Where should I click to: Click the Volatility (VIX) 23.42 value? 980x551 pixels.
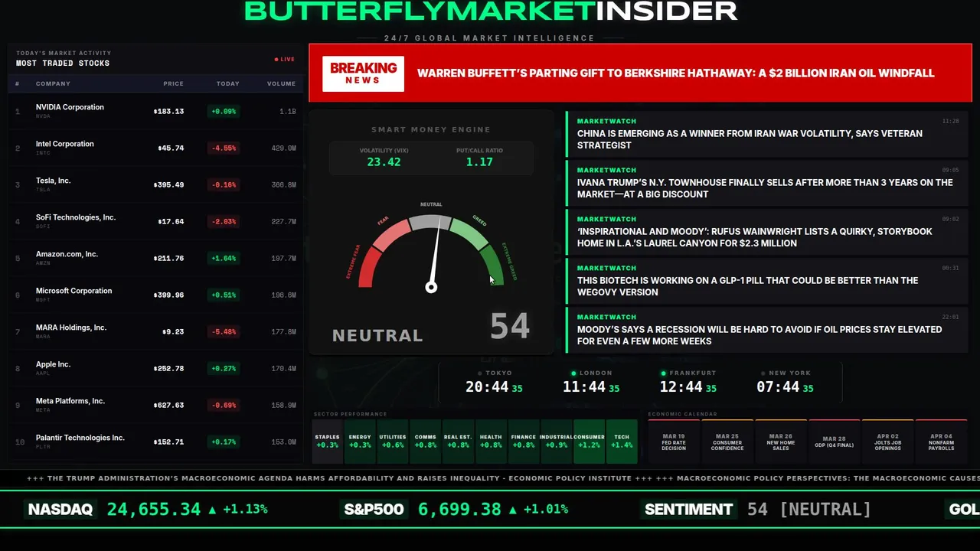(x=384, y=162)
